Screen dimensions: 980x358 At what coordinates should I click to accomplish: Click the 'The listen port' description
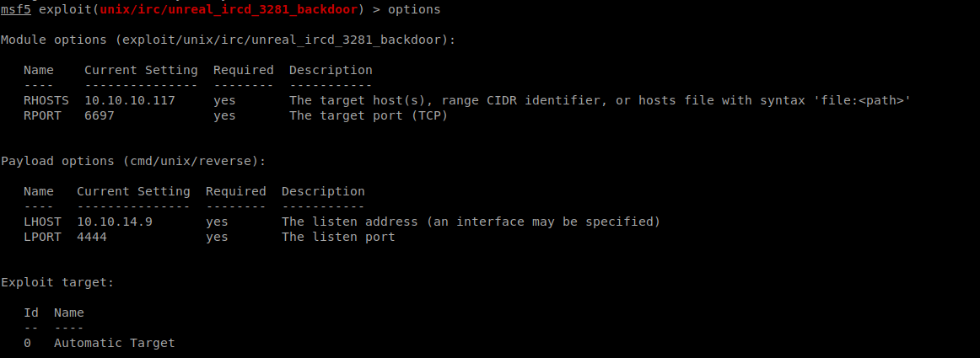point(338,237)
